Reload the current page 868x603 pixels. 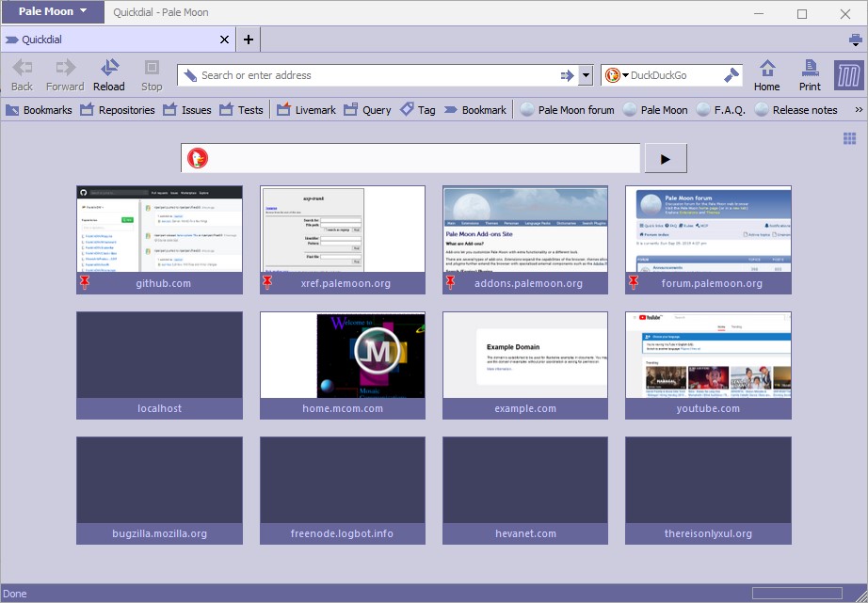(109, 74)
